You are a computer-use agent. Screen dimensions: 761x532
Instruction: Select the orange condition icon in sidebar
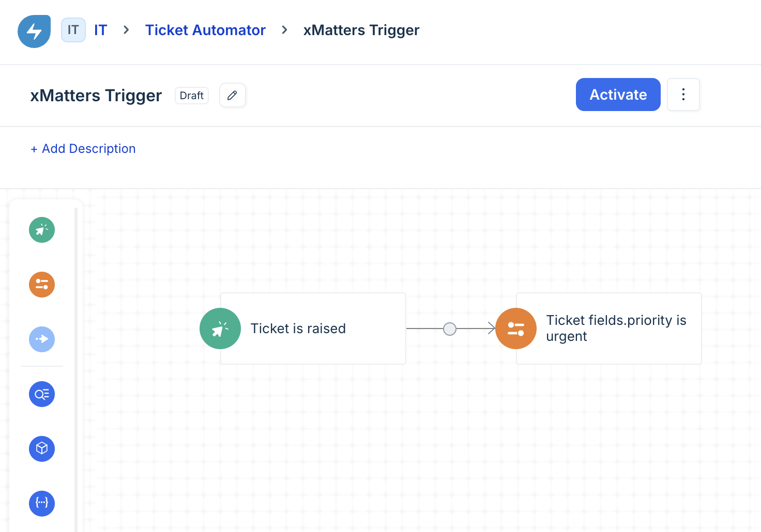click(x=42, y=285)
